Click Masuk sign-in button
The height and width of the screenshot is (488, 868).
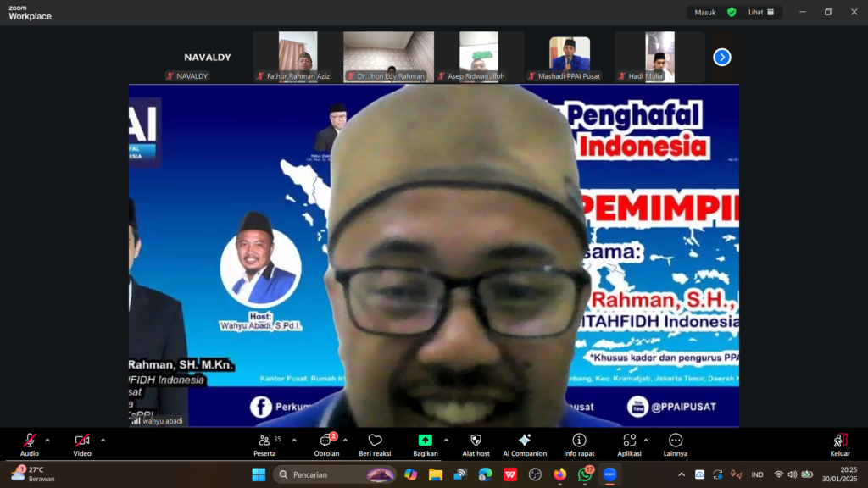(x=704, y=12)
